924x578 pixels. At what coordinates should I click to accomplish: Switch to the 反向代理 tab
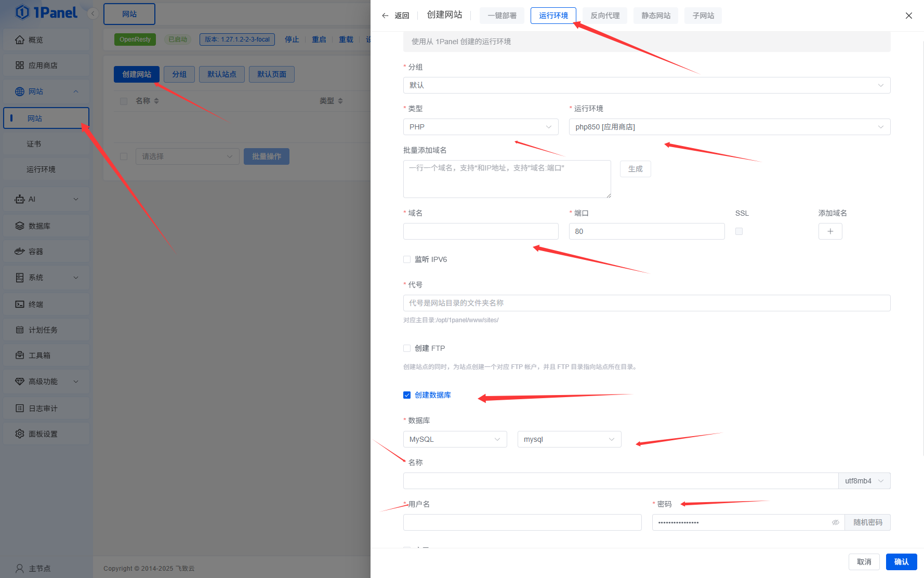tap(605, 16)
